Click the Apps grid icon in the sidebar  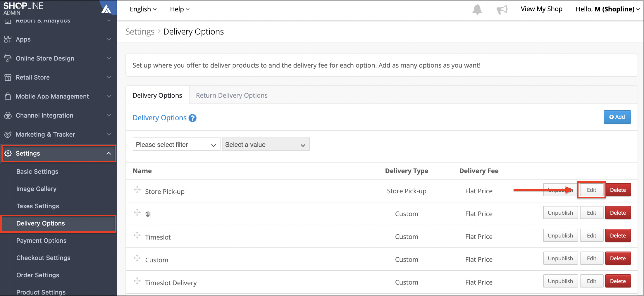[x=8, y=39]
